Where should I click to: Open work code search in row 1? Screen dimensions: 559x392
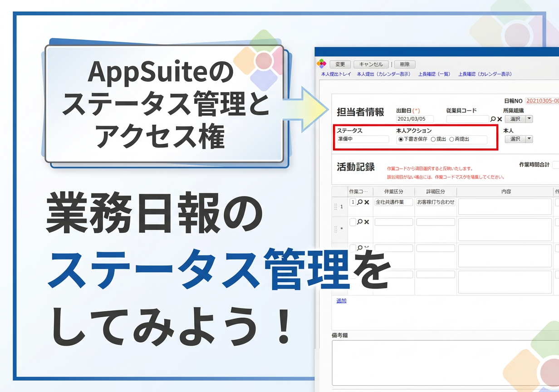click(360, 202)
